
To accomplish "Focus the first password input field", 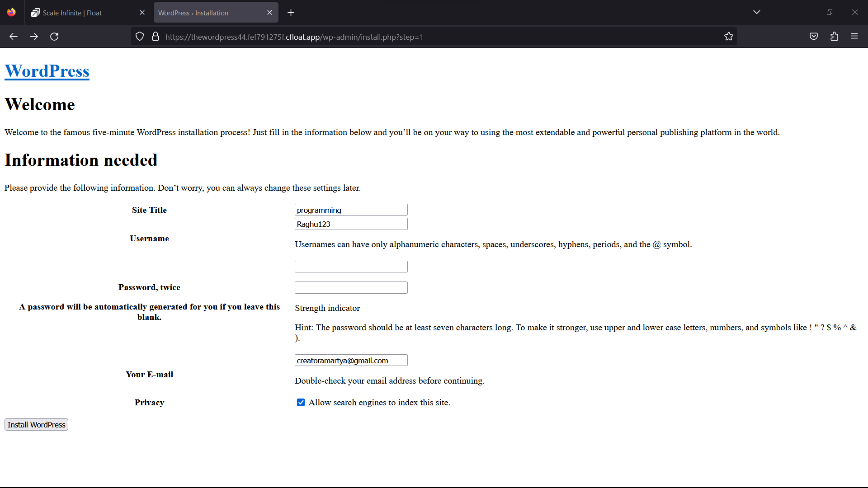I will click(x=351, y=267).
